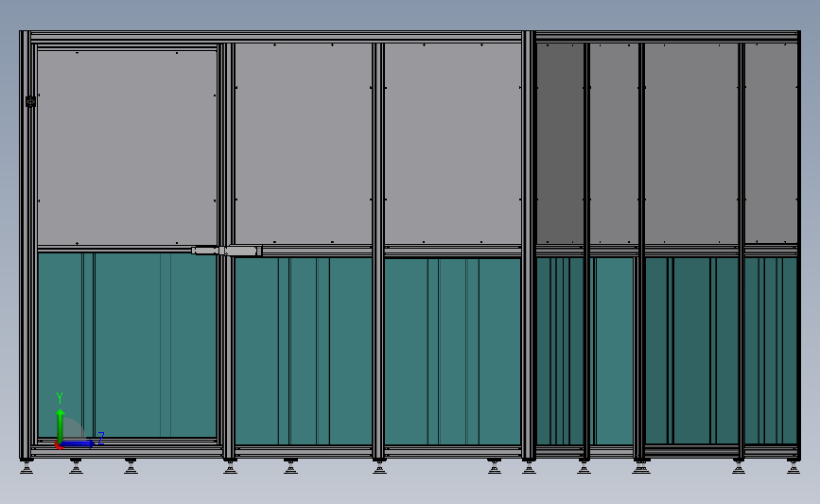Select the darkest gray upper panel of the enclosure
The image size is (820, 504).
click(560, 143)
